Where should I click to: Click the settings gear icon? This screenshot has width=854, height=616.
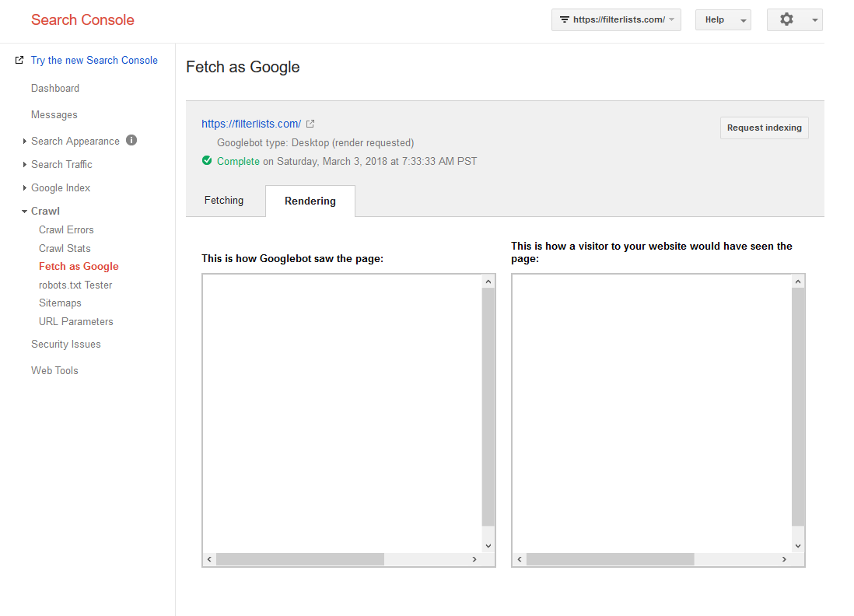coord(786,19)
